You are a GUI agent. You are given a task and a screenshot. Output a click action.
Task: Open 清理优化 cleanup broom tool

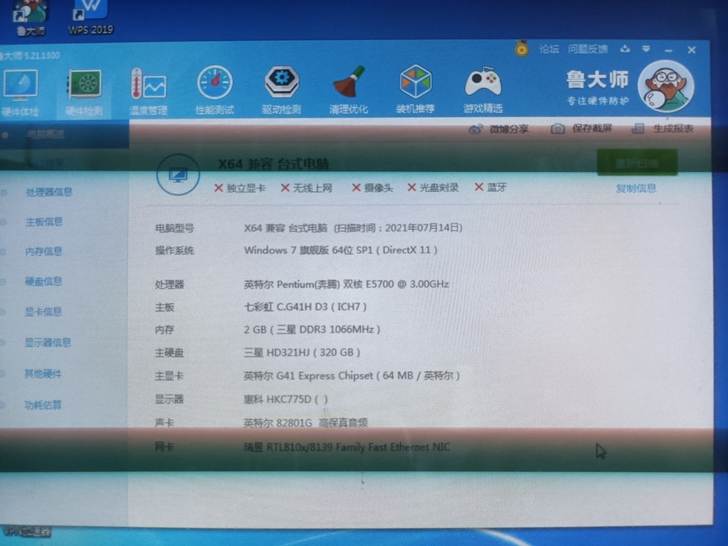click(x=348, y=90)
